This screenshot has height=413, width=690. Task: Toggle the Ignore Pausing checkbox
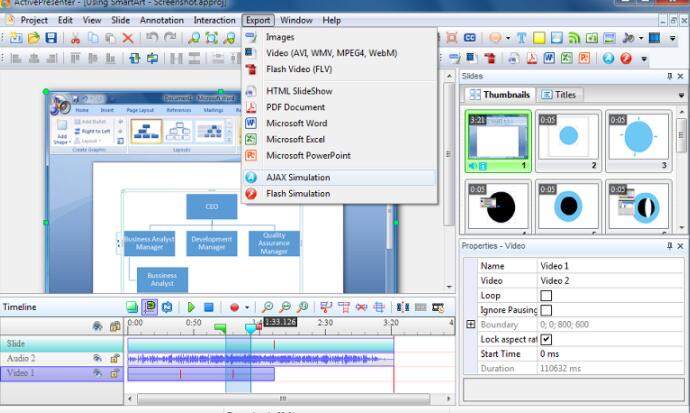point(546,310)
